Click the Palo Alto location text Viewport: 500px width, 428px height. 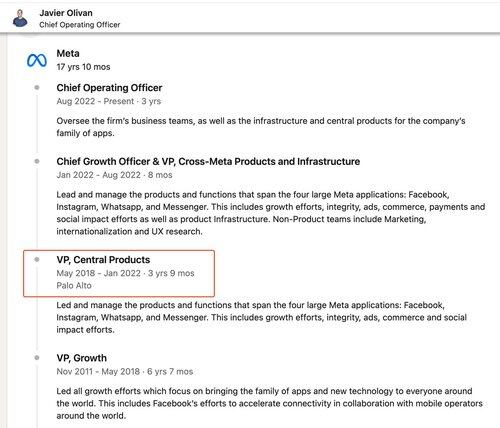tap(74, 286)
